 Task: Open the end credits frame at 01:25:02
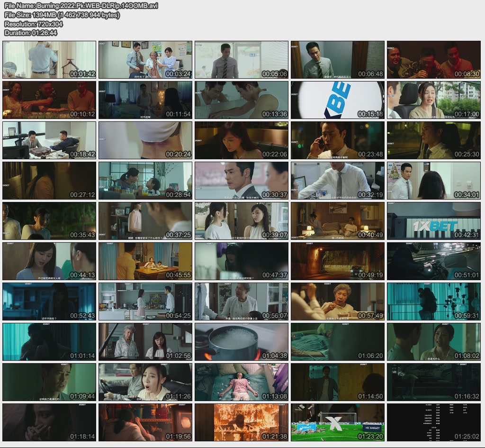(x=434, y=422)
